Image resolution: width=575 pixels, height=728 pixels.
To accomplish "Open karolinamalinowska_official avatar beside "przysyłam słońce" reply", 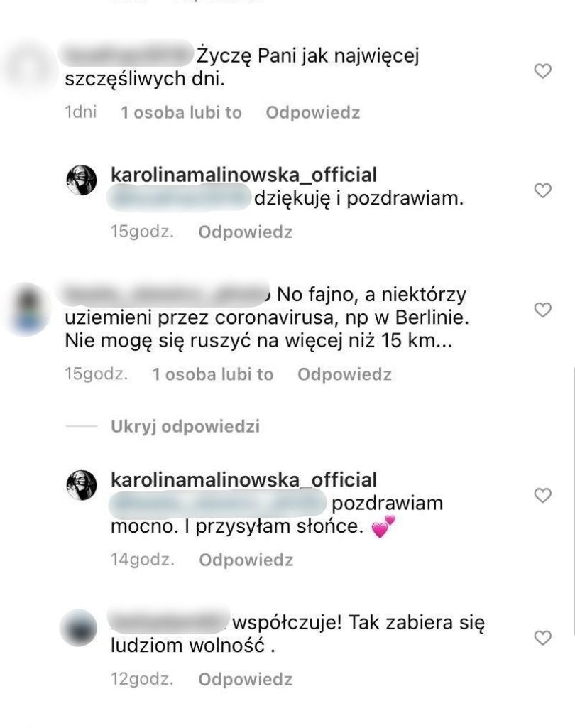I will 82,485.
